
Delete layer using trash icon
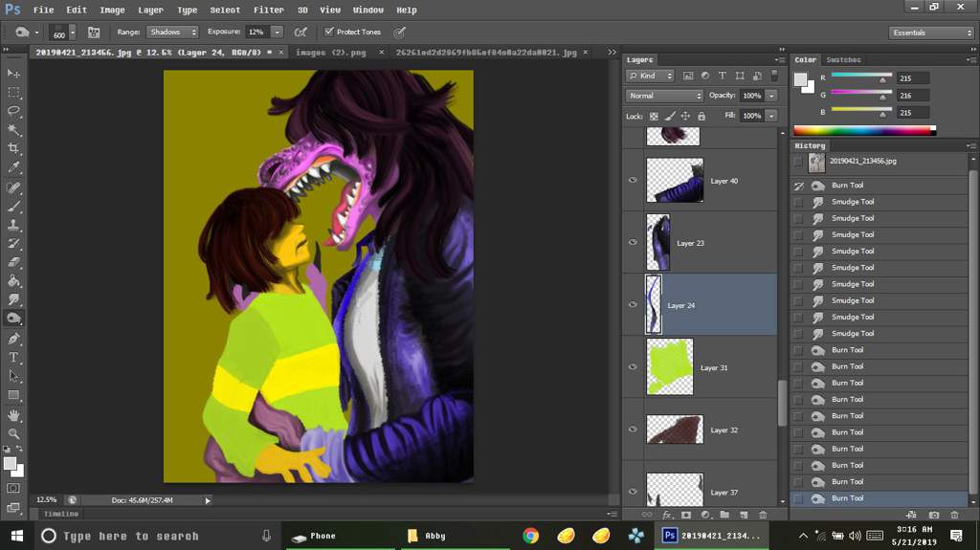pos(763,515)
